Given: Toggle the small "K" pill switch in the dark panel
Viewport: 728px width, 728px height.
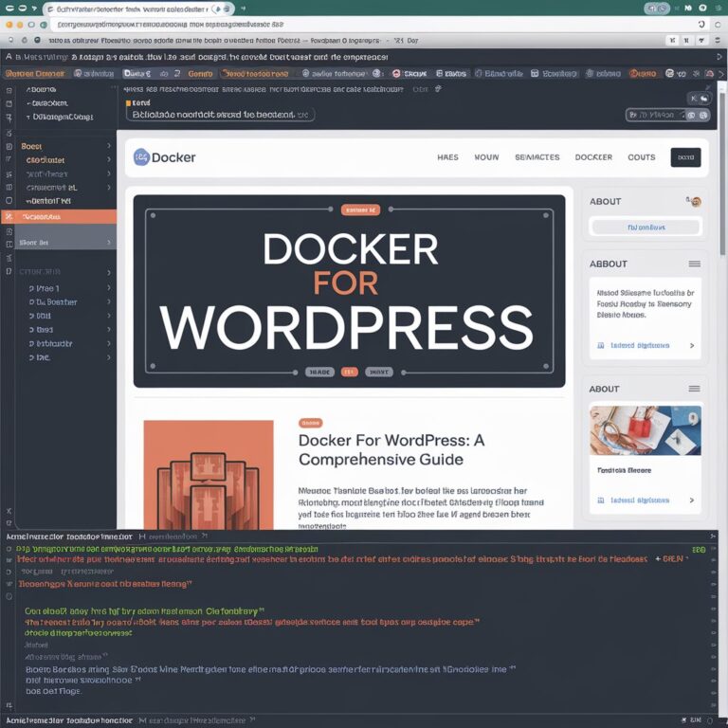Looking at the screenshot, I should (x=700, y=99).
